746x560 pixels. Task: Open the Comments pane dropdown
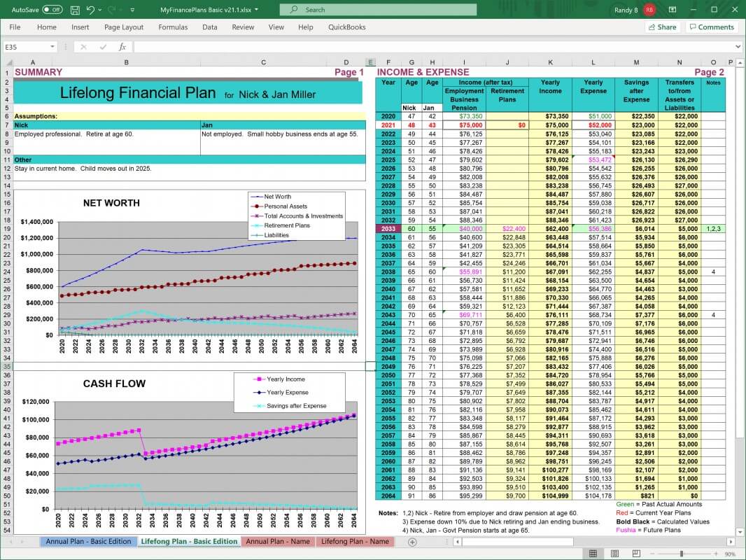tap(711, 27)
